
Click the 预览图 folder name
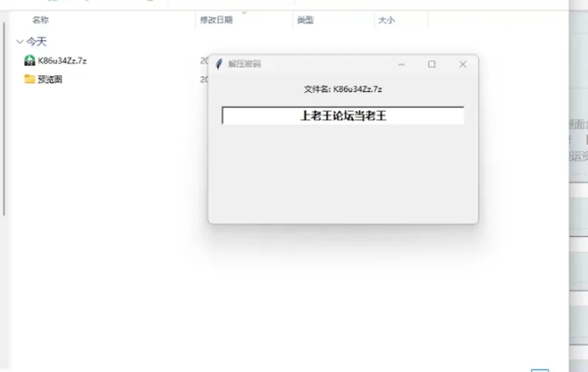50,80
